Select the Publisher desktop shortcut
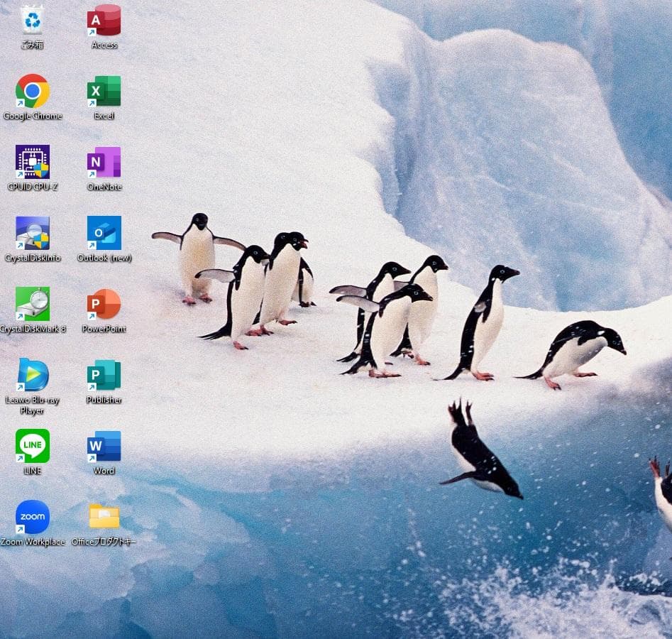This screenshot has width=672, height=639. point(104,375)
